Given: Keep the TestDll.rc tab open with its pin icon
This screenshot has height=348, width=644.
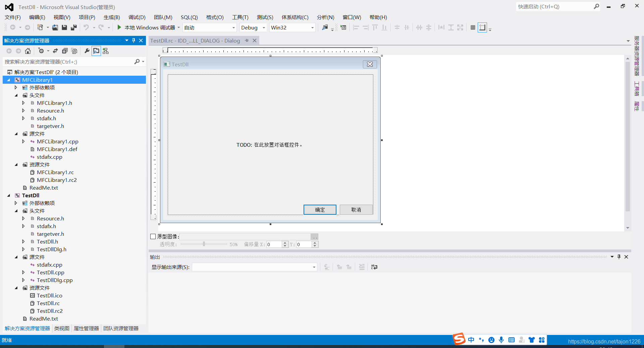Looking at the screenshot, I should pos(247,41).
